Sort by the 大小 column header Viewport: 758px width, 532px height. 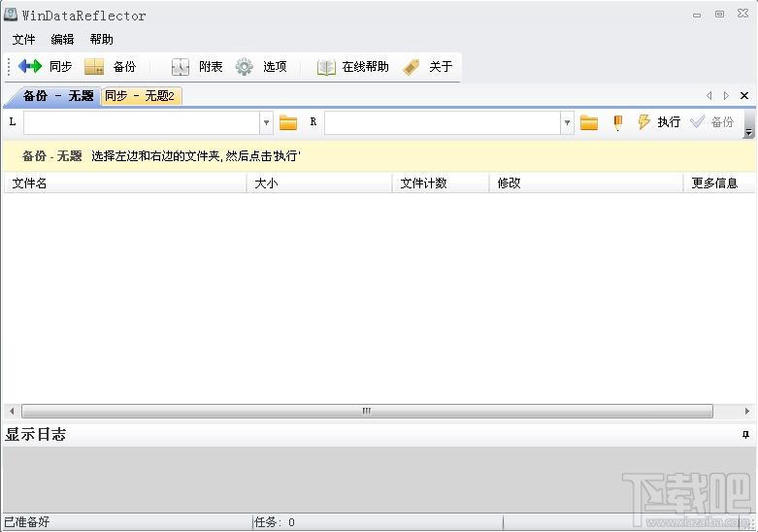[x=319, y=183]
